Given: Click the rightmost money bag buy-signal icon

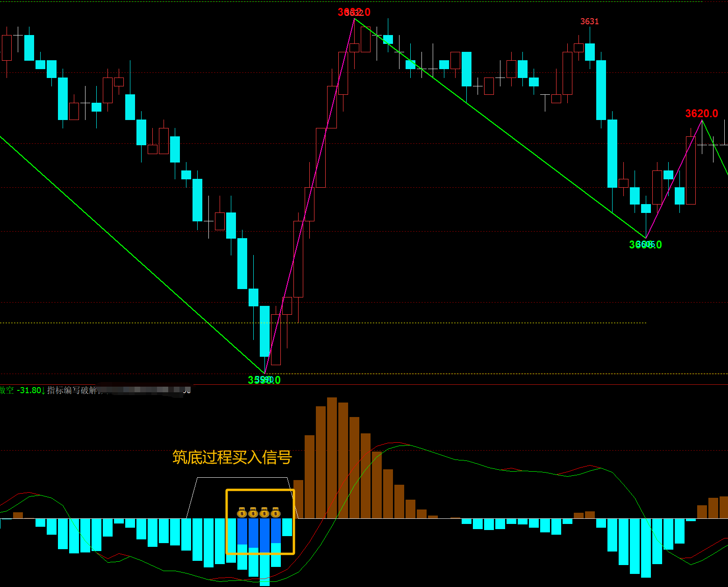Looking at the screenshot, I should click(x=276, y=512).
